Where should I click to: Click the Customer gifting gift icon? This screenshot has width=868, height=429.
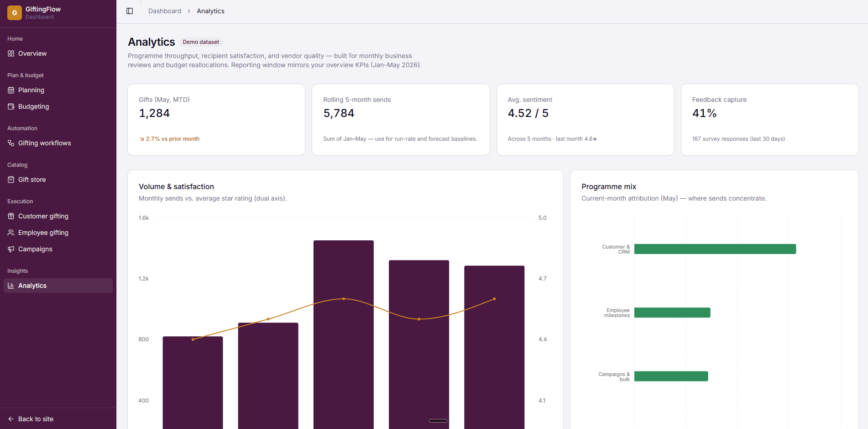(11, 216)
